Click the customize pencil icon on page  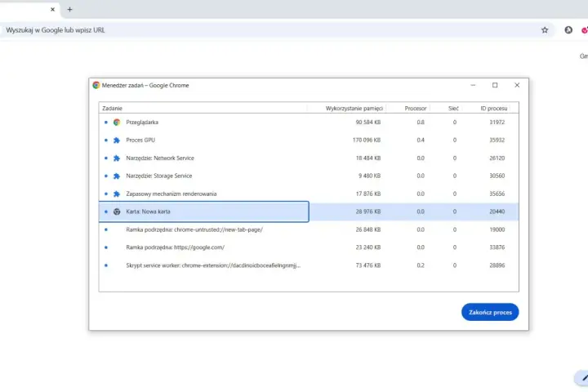(583, 378)
